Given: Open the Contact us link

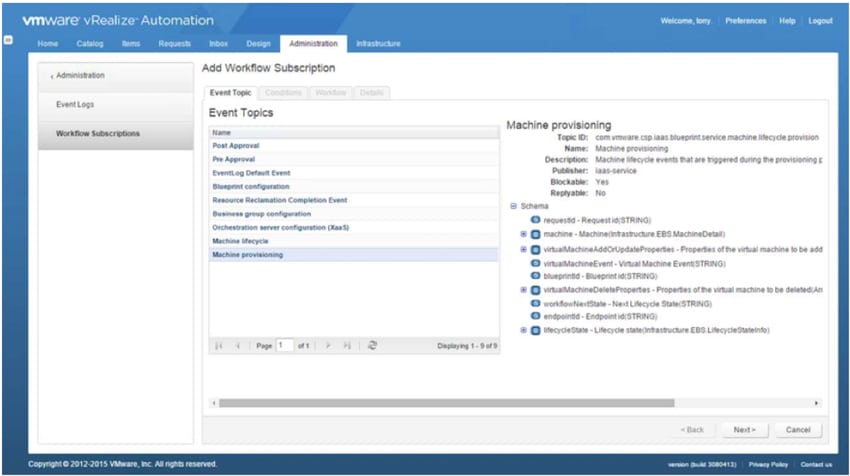Looking at the screenshot, I should click(816, 465).
